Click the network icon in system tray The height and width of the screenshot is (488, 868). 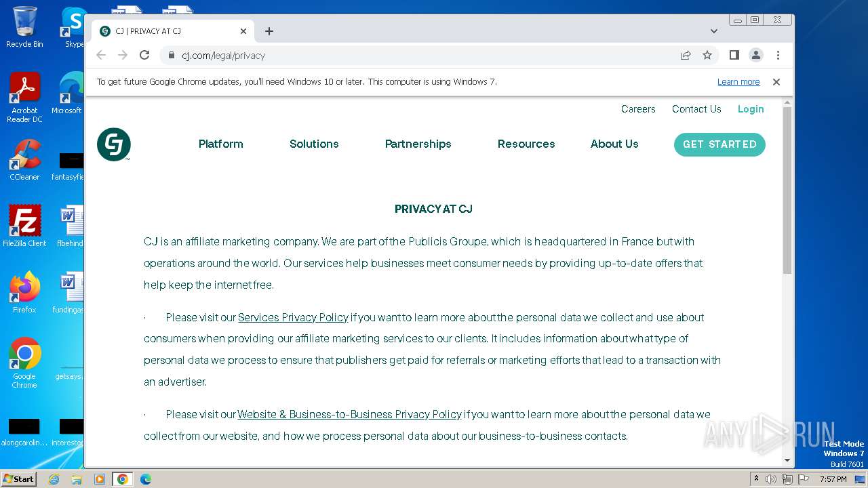(787, 479)
